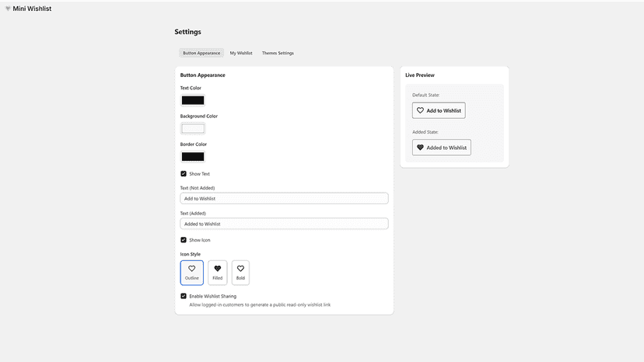Open the Border Color swatch picker
The height and width of the screenshot is (362, 644).
click(x=193, y=157)
